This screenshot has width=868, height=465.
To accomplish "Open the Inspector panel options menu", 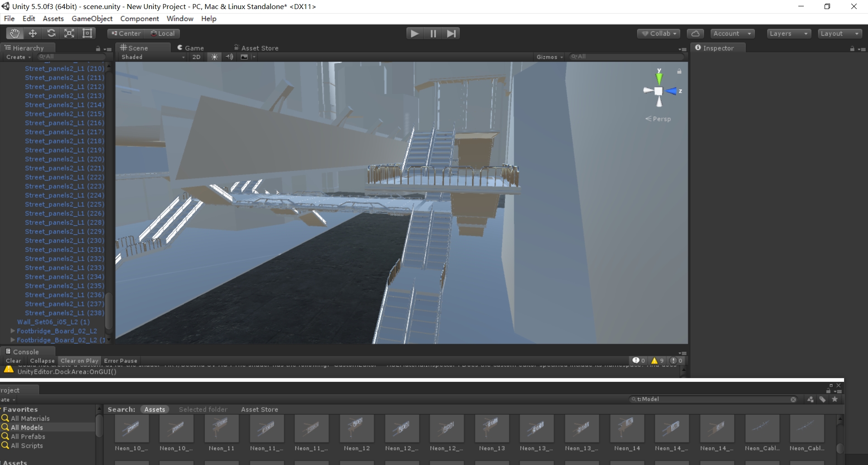I will click(x=862, y=49).
